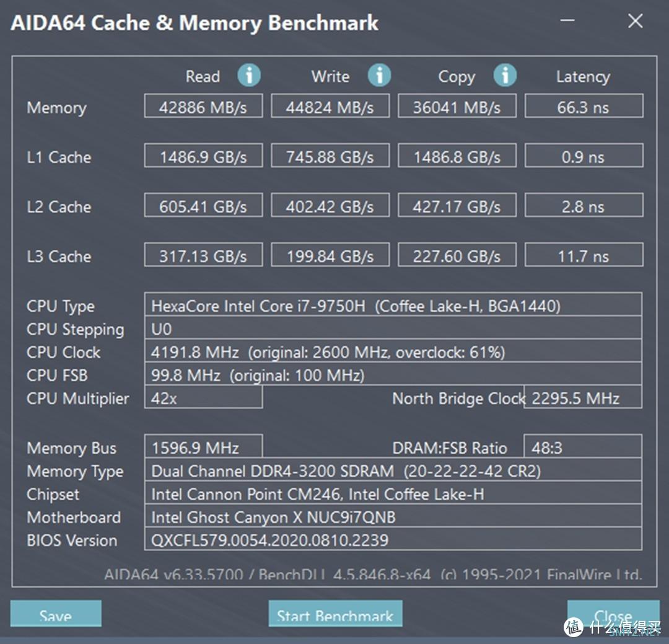Select the L3 Cache Copy 227.60 GB/s field

pos(457,255)
